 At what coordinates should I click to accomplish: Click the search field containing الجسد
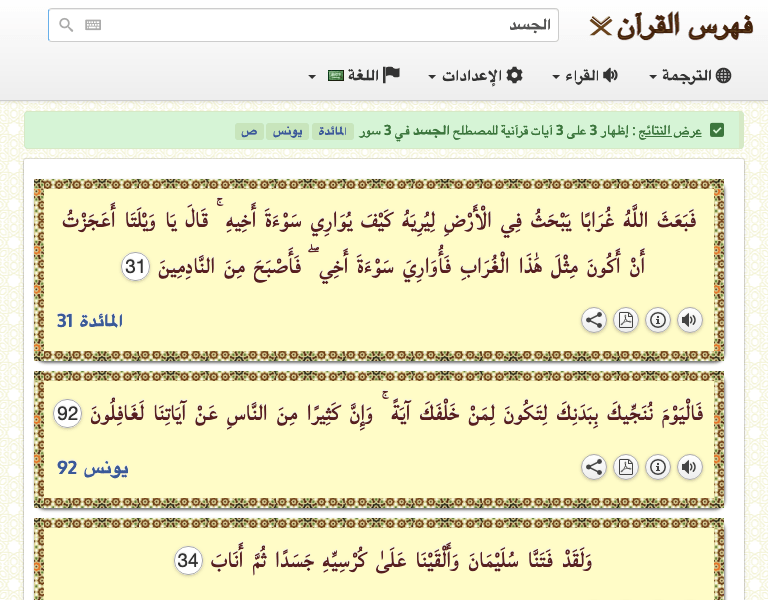[x=320, y=26]
